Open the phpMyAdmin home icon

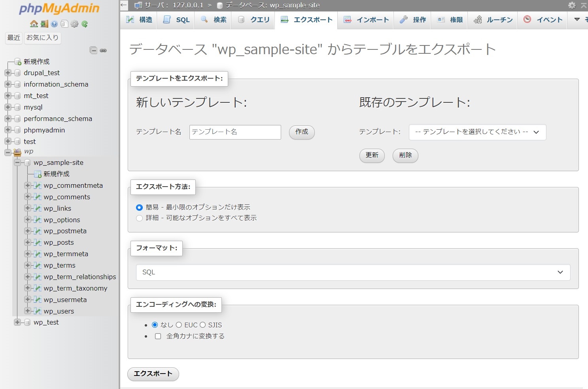click(x=34, y=24)
